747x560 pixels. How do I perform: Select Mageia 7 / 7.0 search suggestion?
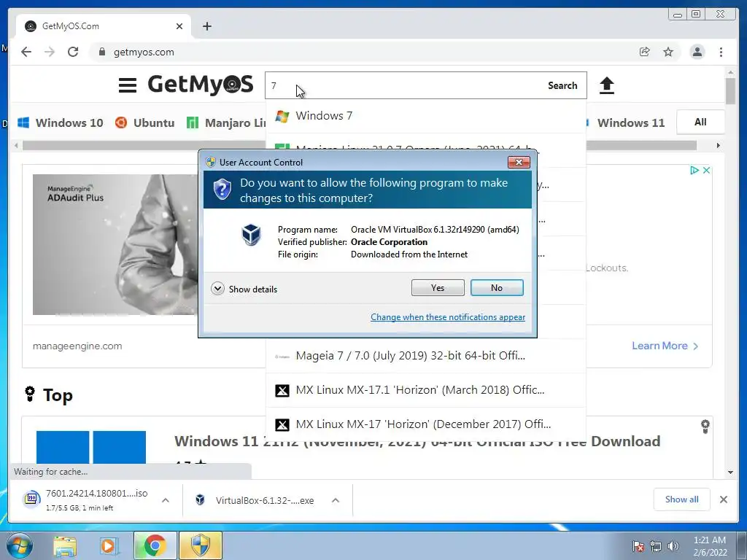(x=426, y=356)
